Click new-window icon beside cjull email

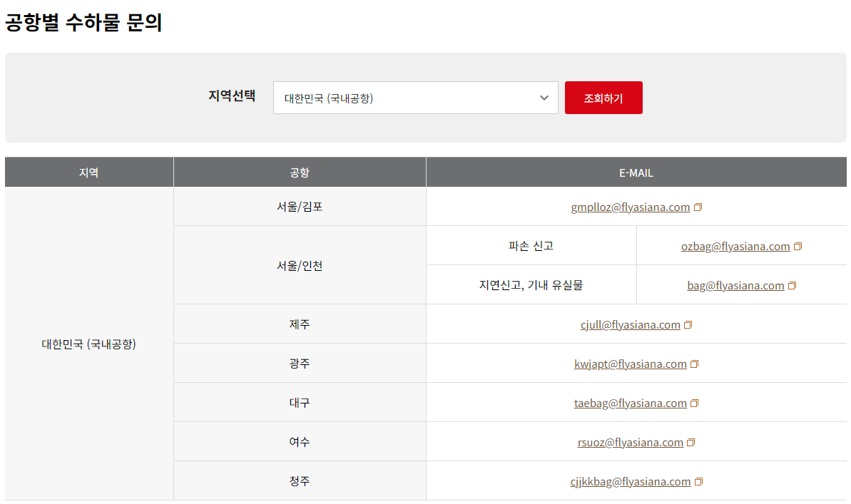click(x=688, y=324)
